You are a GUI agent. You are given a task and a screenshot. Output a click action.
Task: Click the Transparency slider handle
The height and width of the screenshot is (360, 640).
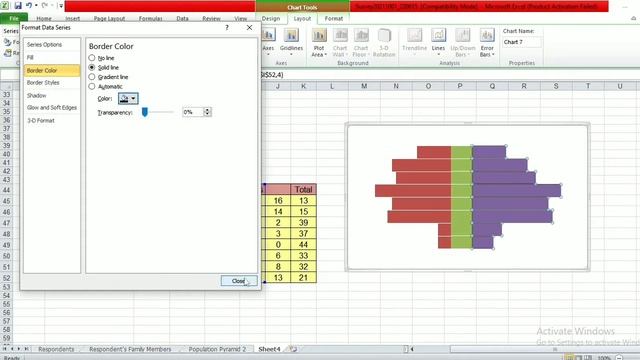[x=144, y=112]
